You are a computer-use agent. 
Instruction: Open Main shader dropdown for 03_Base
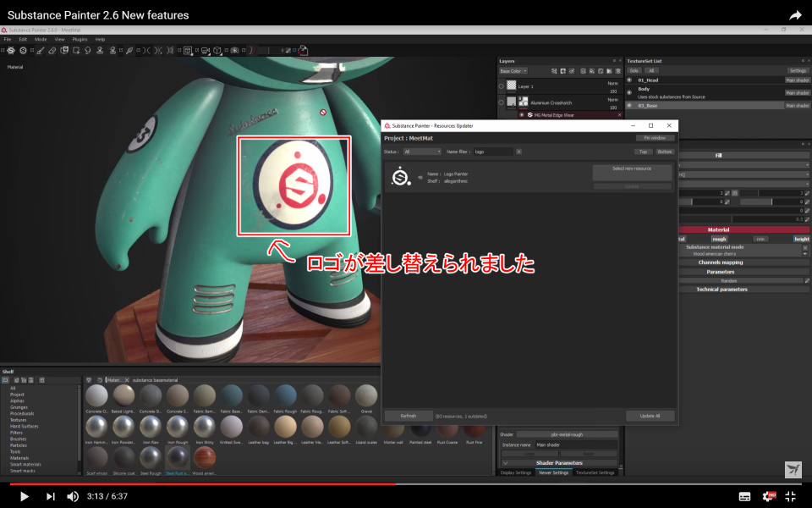point(798,106)
